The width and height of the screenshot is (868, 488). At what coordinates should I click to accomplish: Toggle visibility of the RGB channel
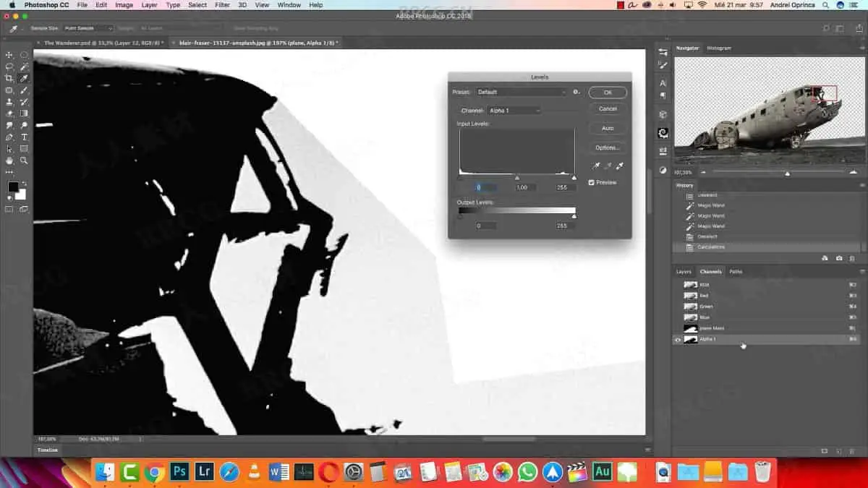678,285
